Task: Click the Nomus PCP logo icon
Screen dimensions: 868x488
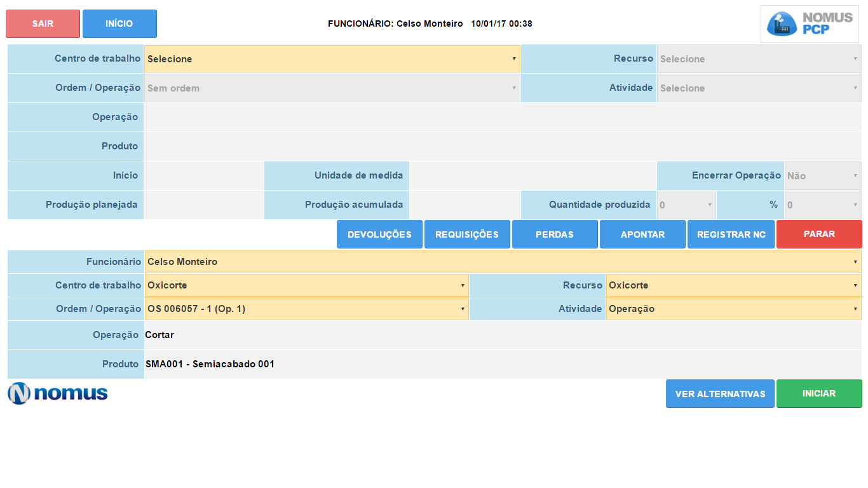Action: click(810, 24)
